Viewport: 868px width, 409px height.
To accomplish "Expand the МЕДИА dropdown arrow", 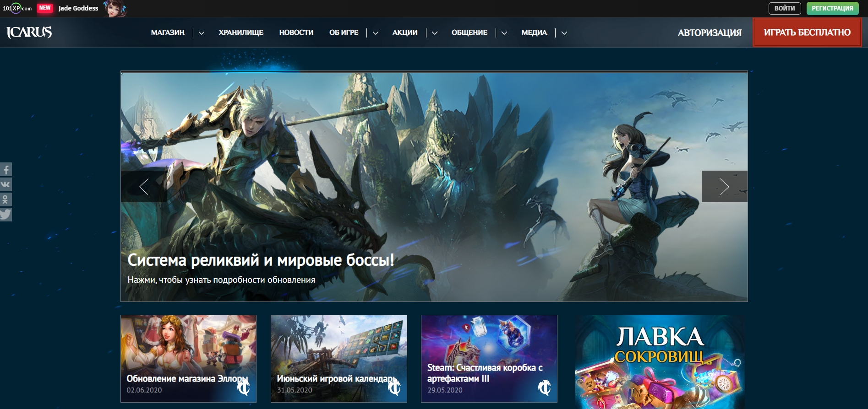I will [x=564, y=33].
